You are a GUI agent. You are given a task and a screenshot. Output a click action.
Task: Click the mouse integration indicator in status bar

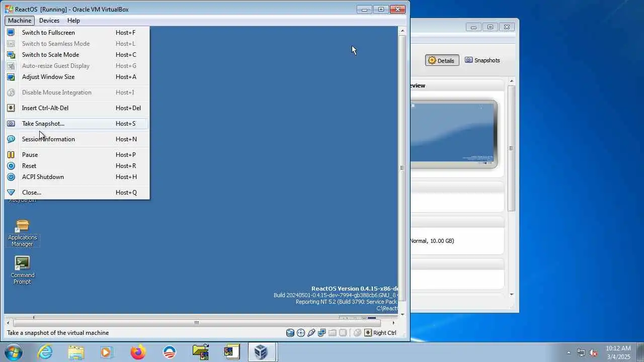(357, 333)
